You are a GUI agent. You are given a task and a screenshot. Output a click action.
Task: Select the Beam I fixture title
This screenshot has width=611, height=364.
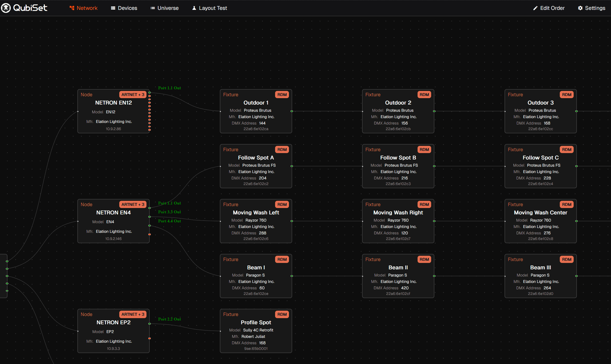click(x=256, y=267)
